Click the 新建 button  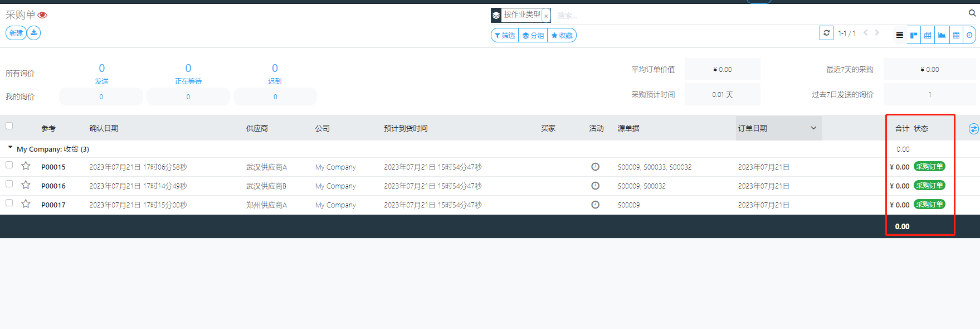16,33
